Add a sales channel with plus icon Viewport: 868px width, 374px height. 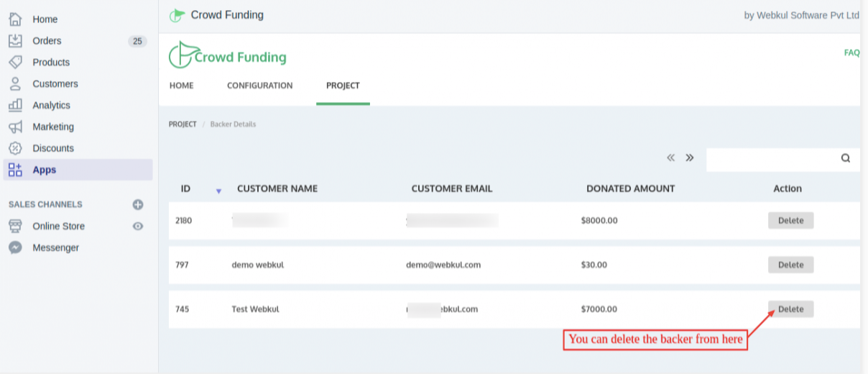(138, 204)
